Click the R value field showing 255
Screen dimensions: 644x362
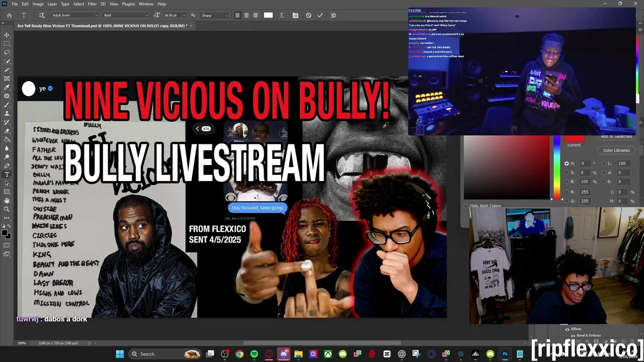pyautogui.click(x=584, y=192)
